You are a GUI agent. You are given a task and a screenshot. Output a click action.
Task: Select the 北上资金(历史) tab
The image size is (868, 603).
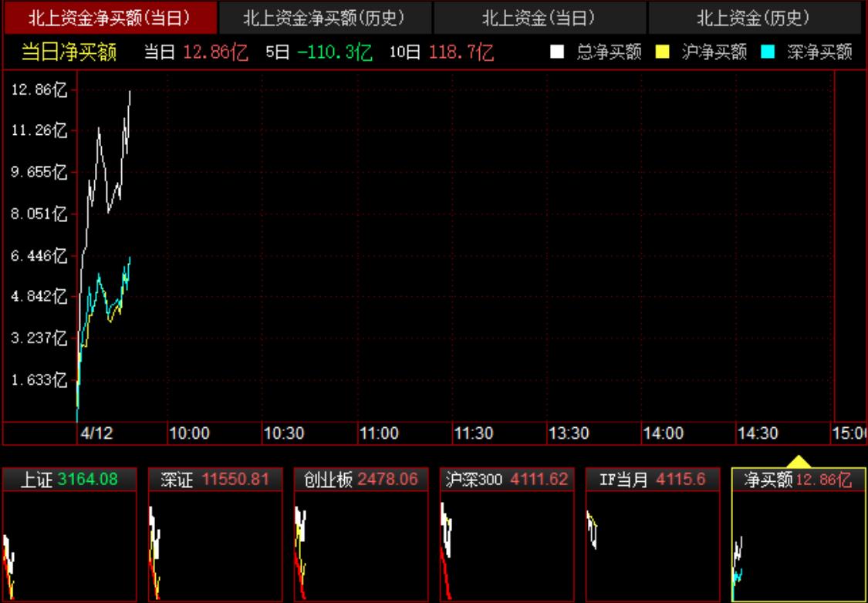[x=754, y=18]
